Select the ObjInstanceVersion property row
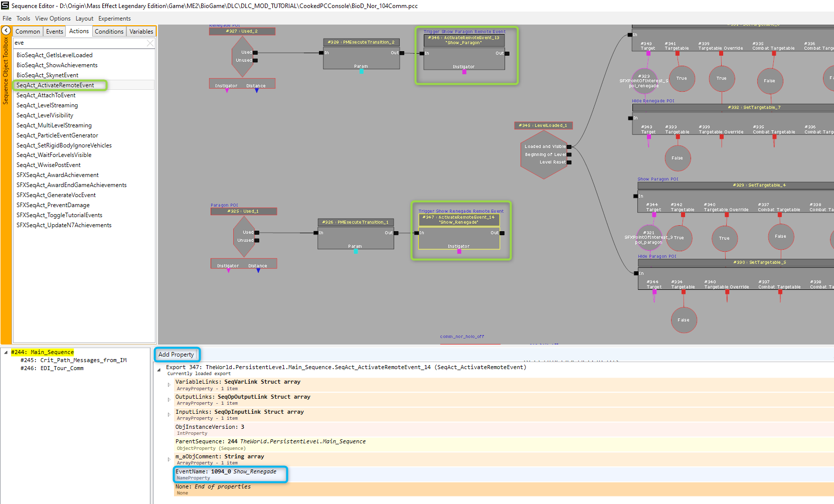 pyautogui.click(x=504, y=430)
